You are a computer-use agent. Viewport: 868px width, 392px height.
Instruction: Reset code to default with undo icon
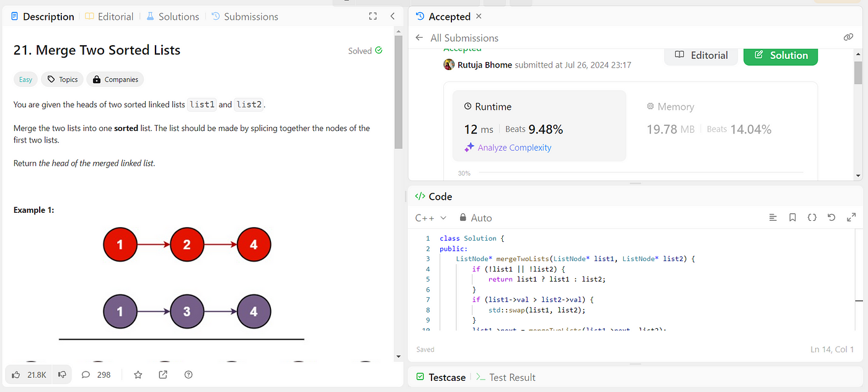[831, 218]
